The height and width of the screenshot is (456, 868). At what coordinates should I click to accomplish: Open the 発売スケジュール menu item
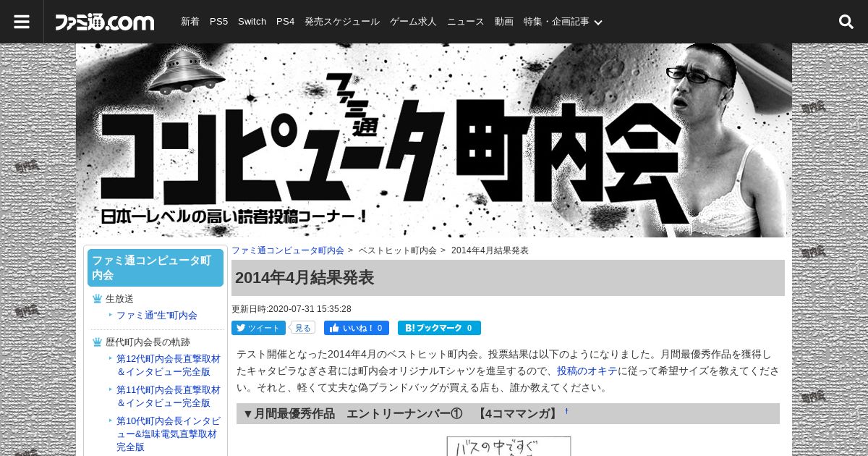coord(342,22)
